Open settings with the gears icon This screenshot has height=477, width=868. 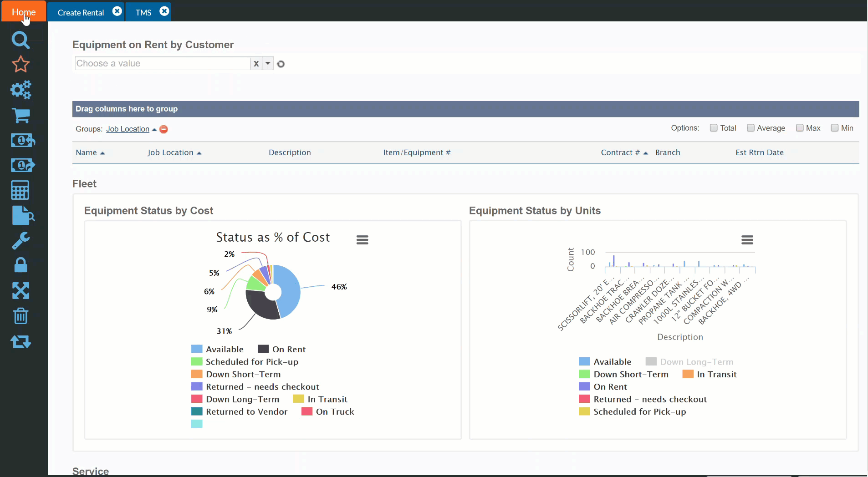coord(21,90)
